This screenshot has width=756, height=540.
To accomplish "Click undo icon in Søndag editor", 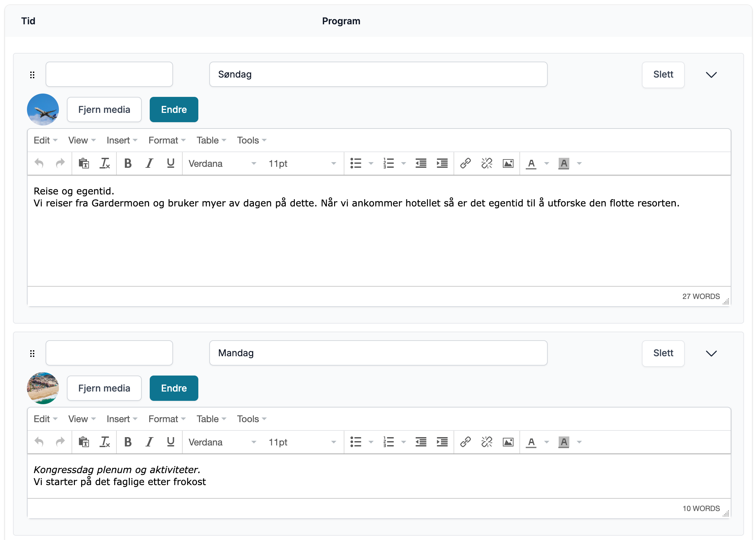I will point(39,163).
